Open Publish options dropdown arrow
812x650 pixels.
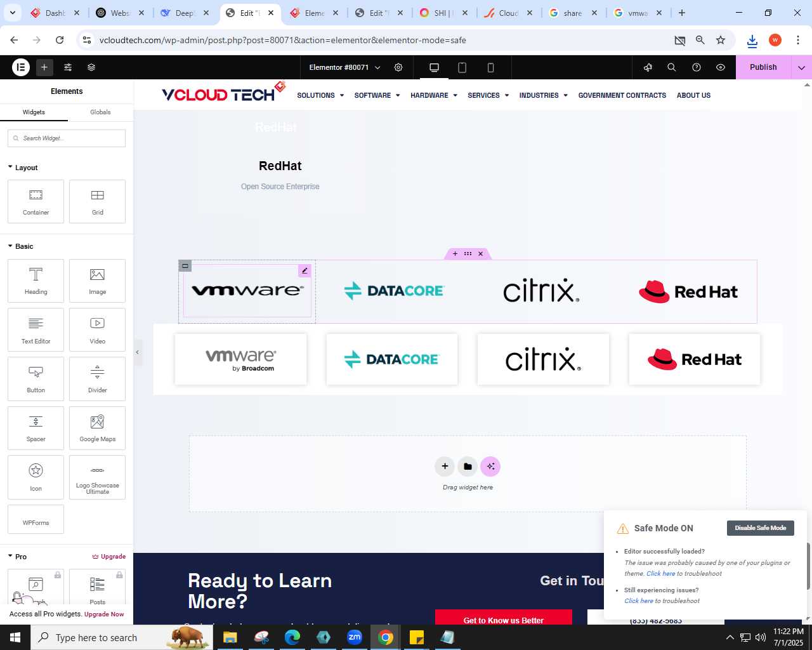pos(801,67)
